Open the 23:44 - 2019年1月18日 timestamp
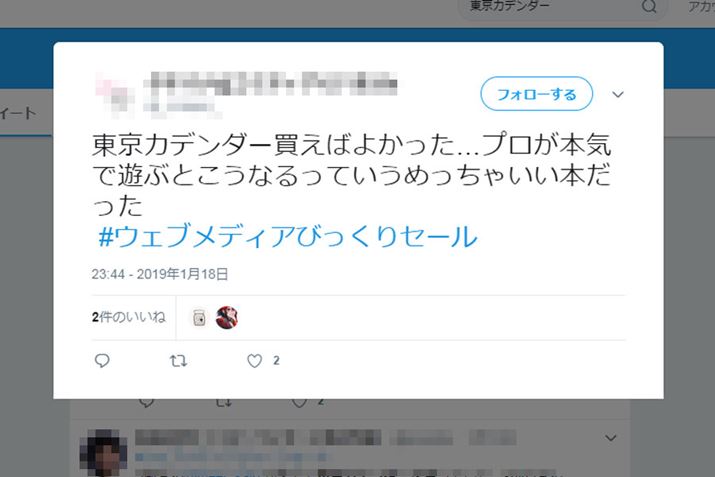This screenshot has width=715, height=477. (x=160, y=274)
